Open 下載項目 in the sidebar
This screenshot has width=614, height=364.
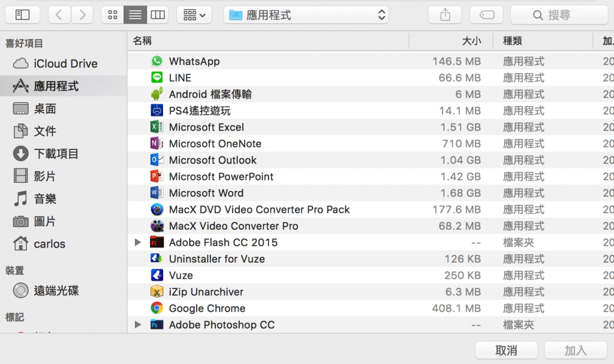(x=64, y=154)
